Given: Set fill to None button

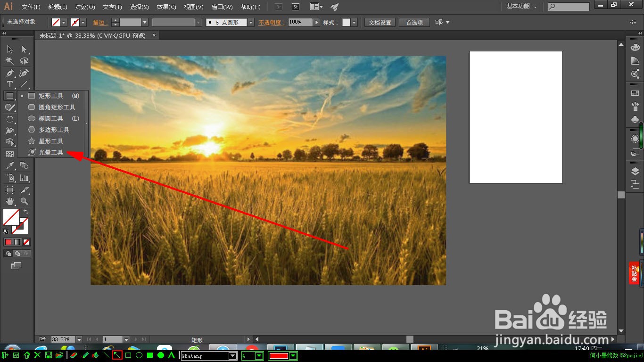Looking at the screenshot, I should click(x=26, y=242).
